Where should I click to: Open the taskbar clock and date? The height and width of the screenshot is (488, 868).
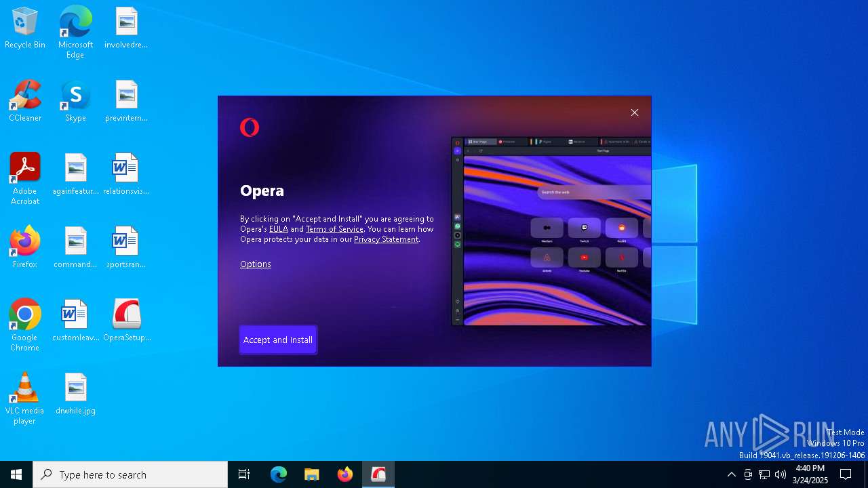coord(810,474)
